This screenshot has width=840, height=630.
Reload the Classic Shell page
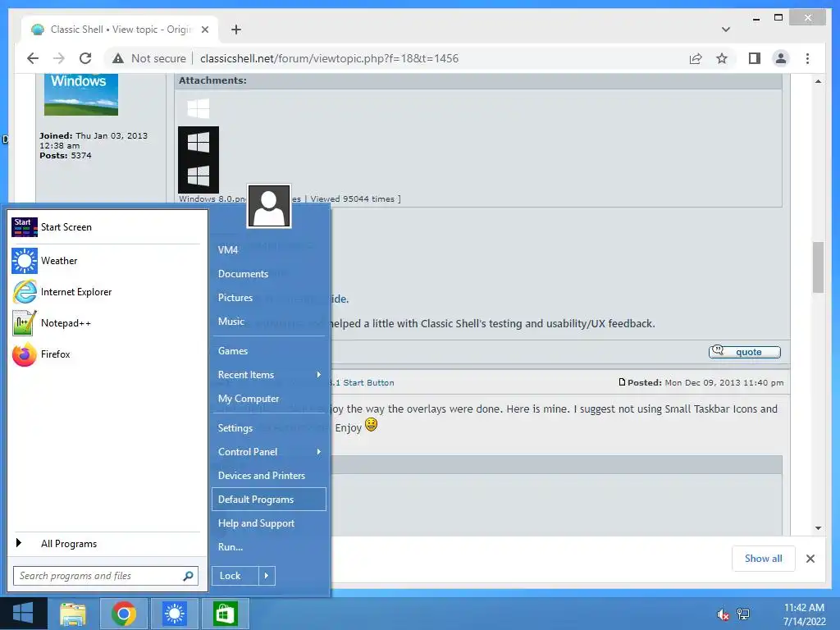pyautogui.click(x=85, y=58)
